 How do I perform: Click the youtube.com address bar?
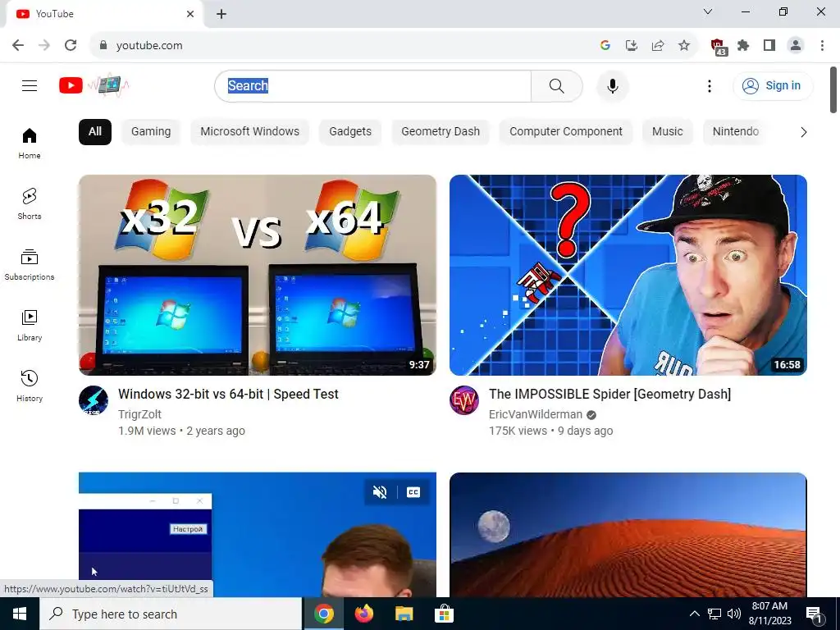343,46
